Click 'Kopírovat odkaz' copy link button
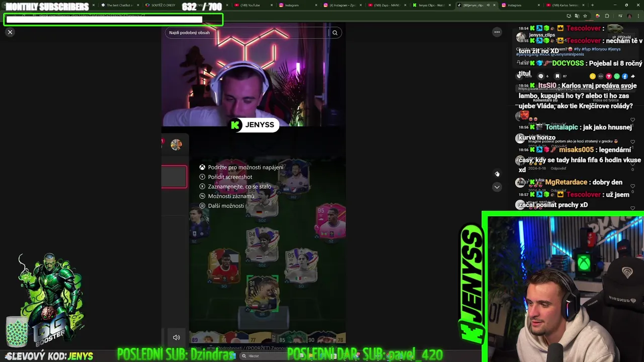644x362 pixels. coord(617,88)
